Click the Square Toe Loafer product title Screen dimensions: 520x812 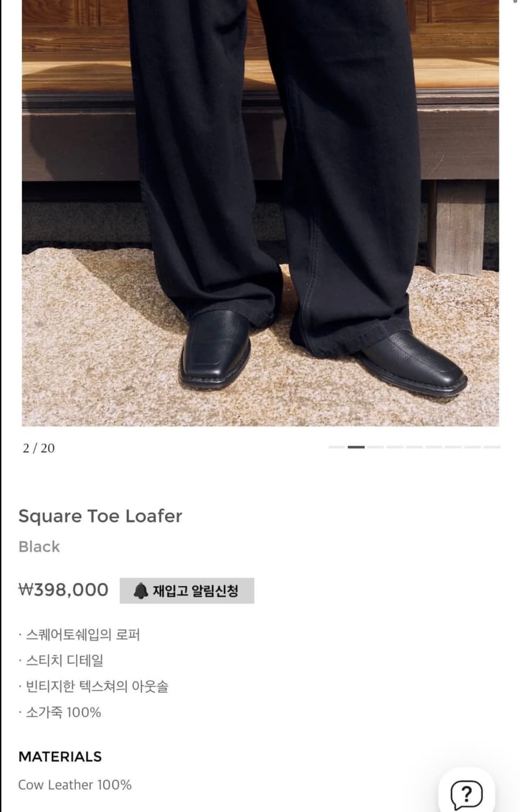tap(100, 516)
